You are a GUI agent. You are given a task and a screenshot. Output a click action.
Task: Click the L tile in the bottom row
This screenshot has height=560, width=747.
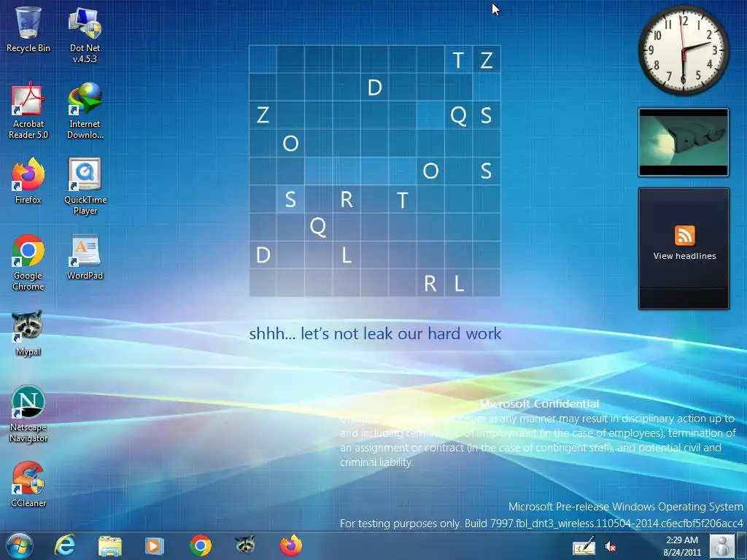[x=458, y=283]
